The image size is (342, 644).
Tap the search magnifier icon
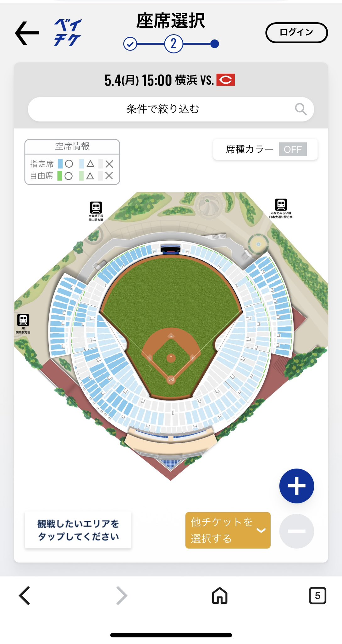coord(301,109)
